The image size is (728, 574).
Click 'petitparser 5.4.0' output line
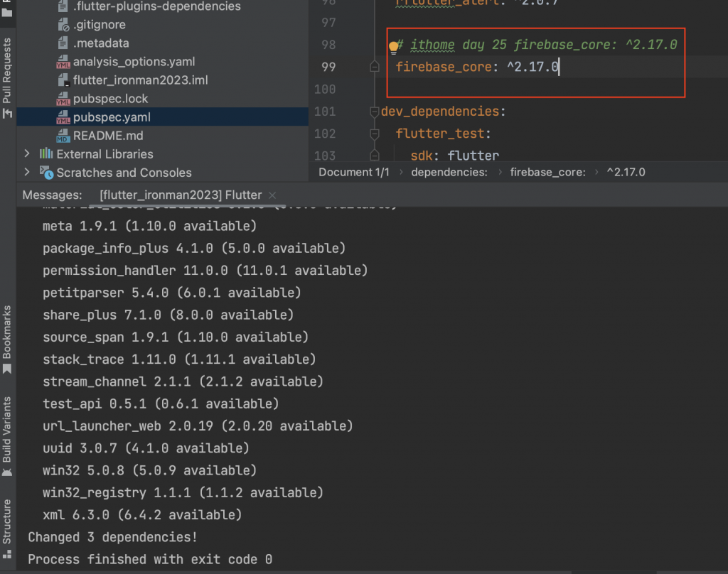[x=172, y=293]
